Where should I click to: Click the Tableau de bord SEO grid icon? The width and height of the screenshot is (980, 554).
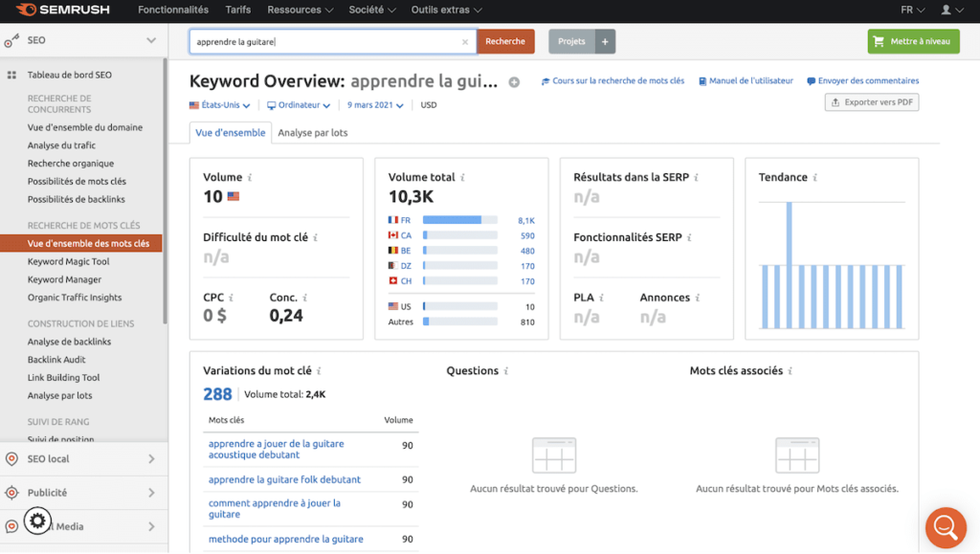[11, 75]
